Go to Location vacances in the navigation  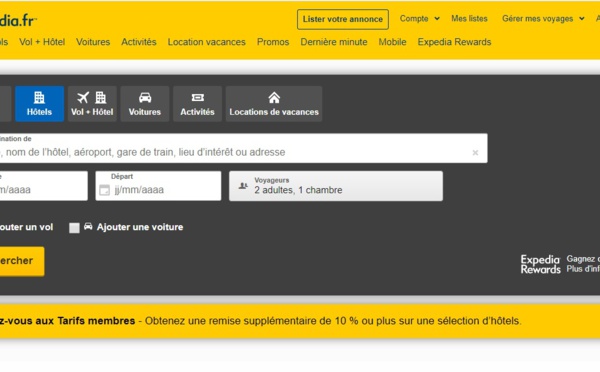207,42
